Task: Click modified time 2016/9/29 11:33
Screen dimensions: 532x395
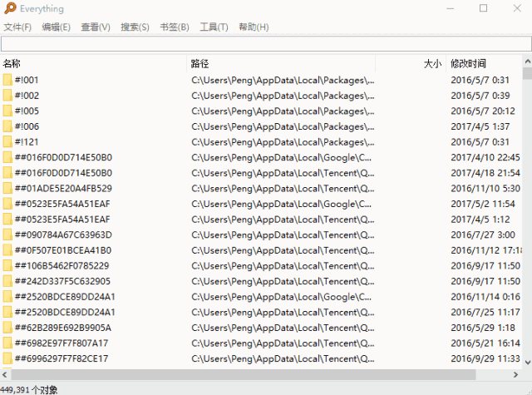Action: click(x=485, y=358)
